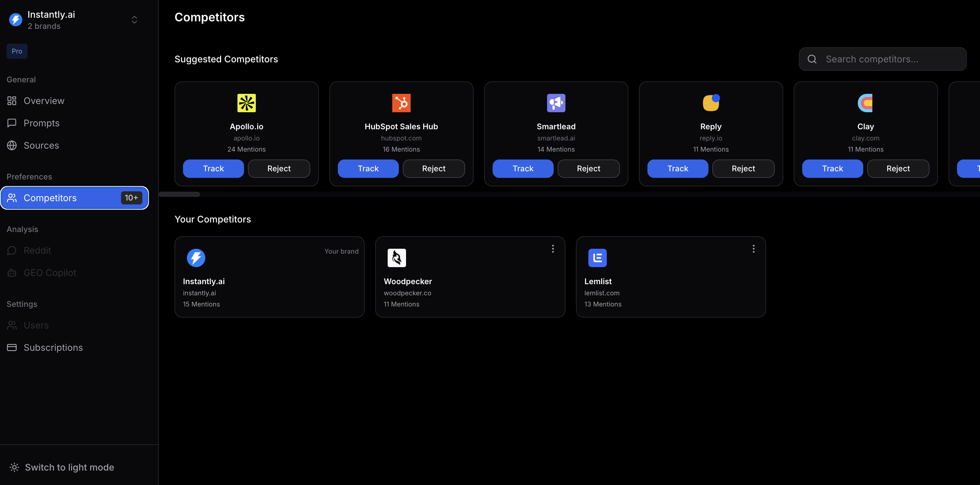Click the search magnifier icon
The height and width of the screenshot is (485, 980).
[x=812, y=59]
